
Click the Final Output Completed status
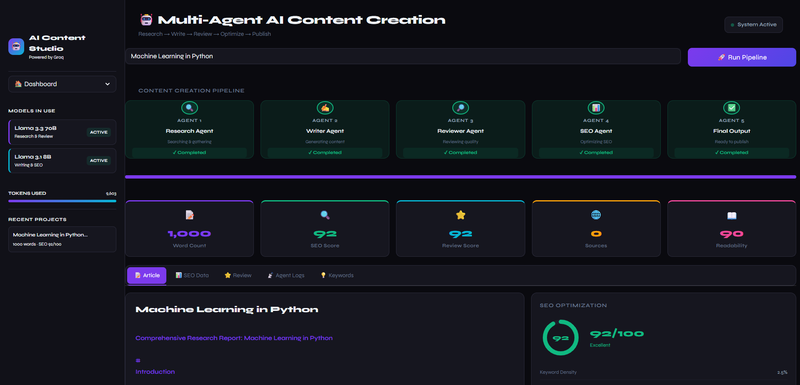coord(731,152)
